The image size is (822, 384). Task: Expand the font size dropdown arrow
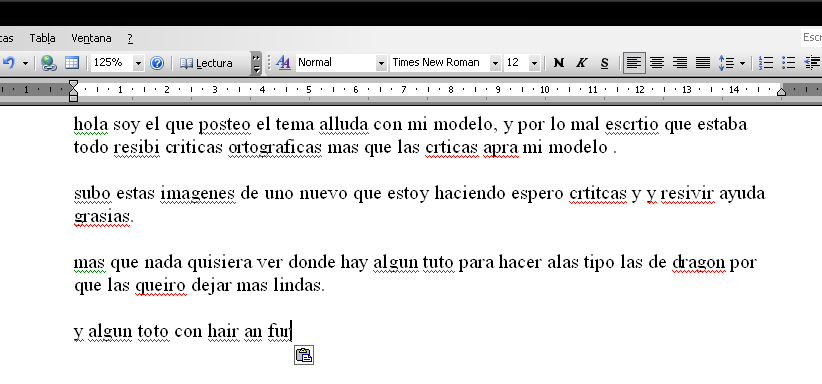coord(534,63)
